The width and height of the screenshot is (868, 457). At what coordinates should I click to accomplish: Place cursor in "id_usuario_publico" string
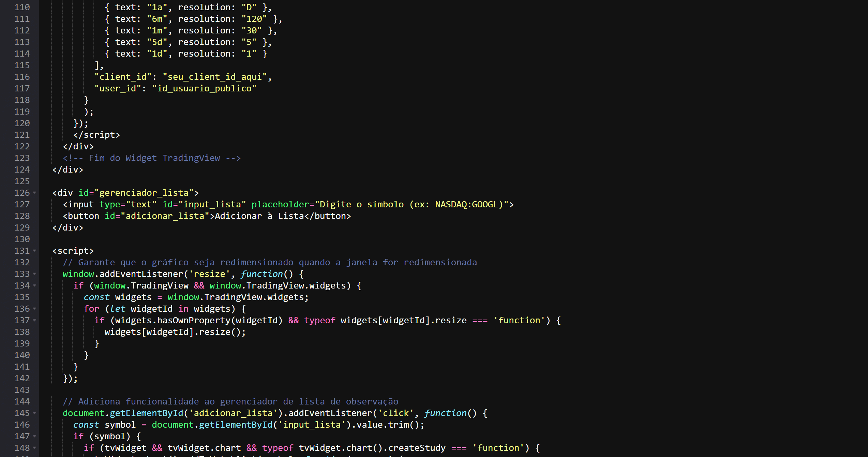click(204, 89)
